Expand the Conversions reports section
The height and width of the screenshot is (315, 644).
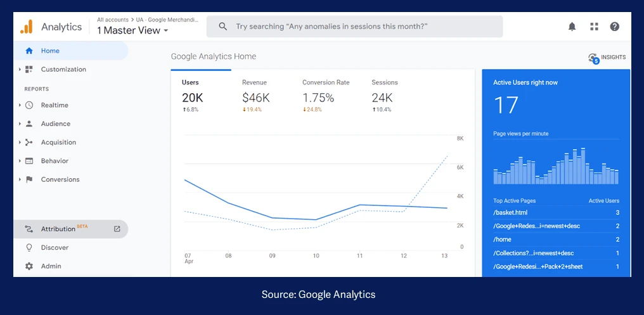pos(60,179)
